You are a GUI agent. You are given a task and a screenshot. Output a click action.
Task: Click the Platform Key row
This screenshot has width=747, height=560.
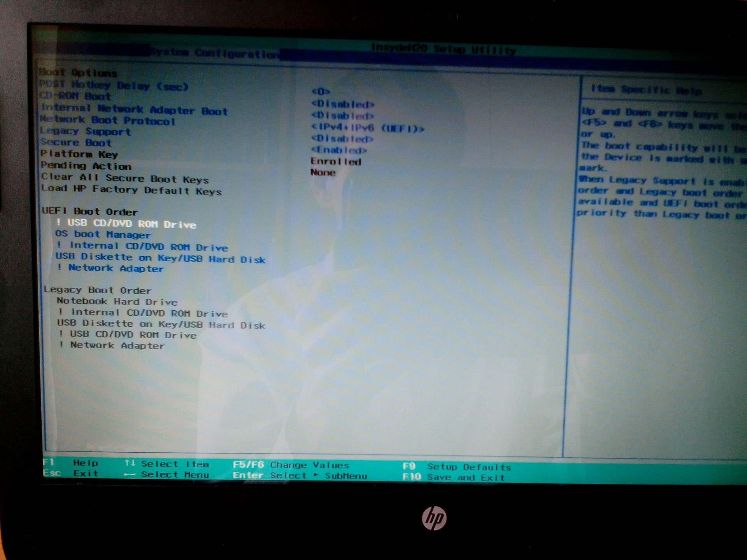(x=79, y=154)
